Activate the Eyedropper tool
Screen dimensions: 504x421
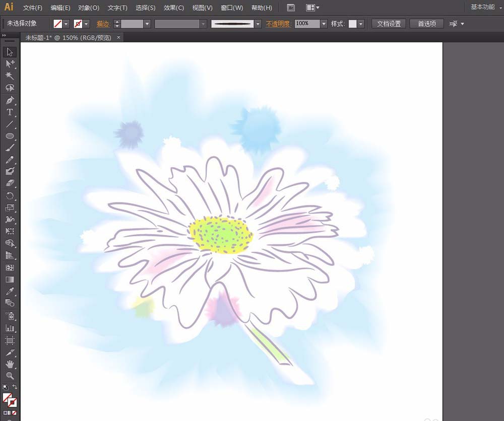10,291
